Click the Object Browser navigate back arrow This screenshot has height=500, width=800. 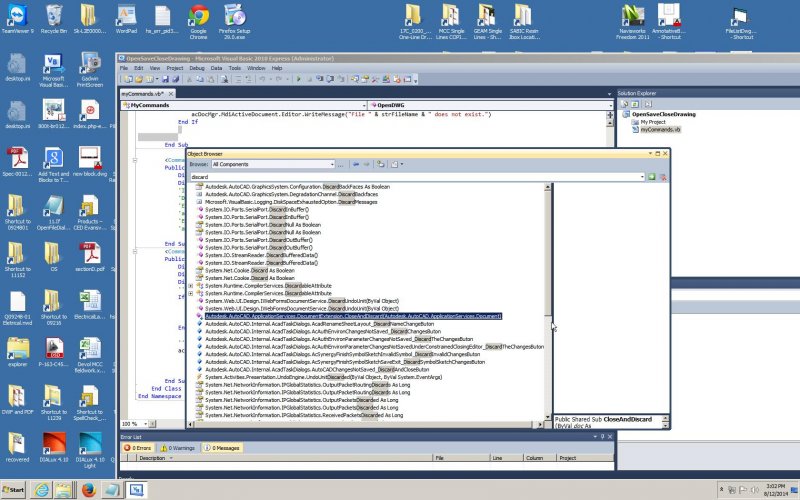367,164
